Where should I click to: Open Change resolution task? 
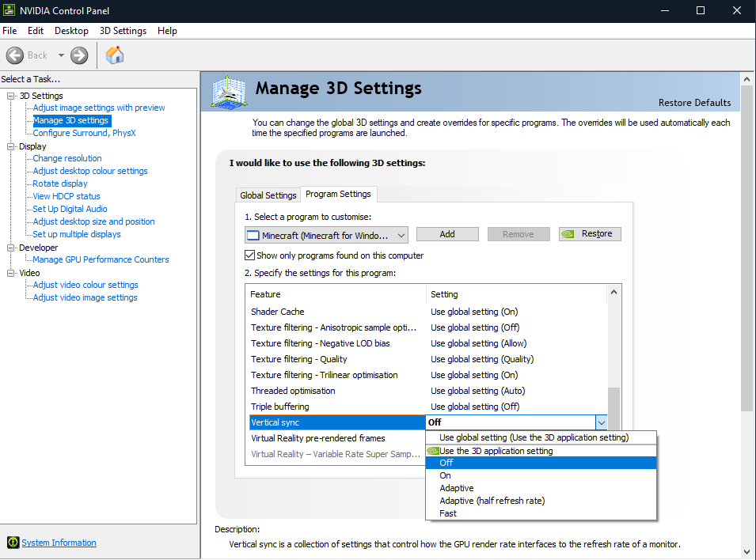67,158
